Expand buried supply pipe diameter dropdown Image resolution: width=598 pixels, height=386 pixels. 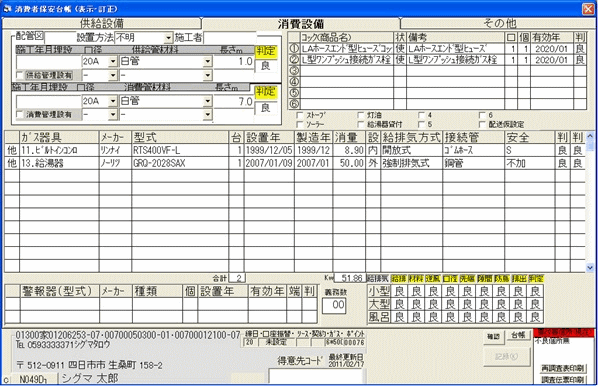pyautogui.click(x=113, y=75)
